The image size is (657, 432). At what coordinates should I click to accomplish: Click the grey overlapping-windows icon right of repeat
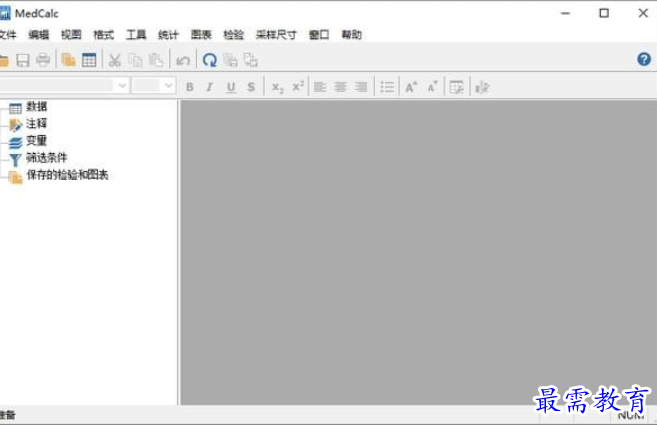point(230,61)
